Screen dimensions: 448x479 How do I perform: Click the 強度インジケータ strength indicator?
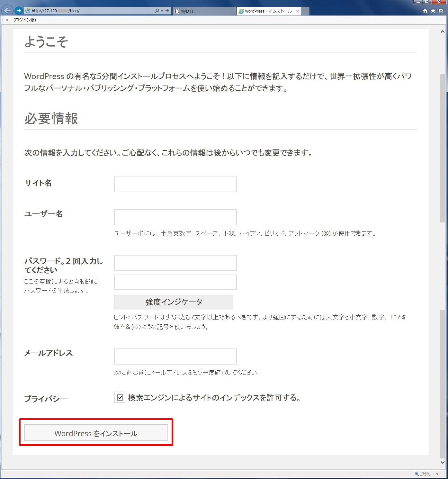[174, 302]
